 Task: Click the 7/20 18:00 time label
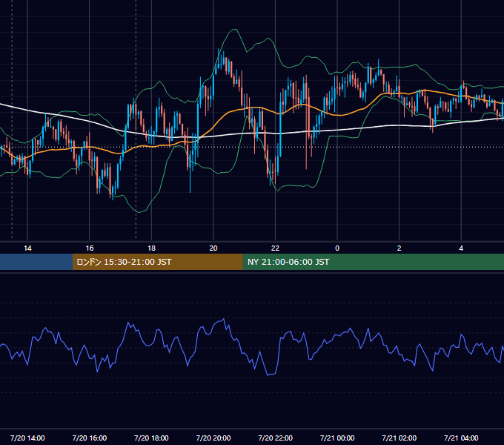[x=151, y=438]
